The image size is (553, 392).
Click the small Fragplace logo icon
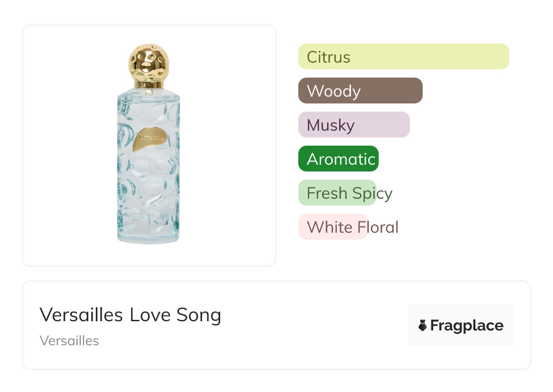click(423, 325)
